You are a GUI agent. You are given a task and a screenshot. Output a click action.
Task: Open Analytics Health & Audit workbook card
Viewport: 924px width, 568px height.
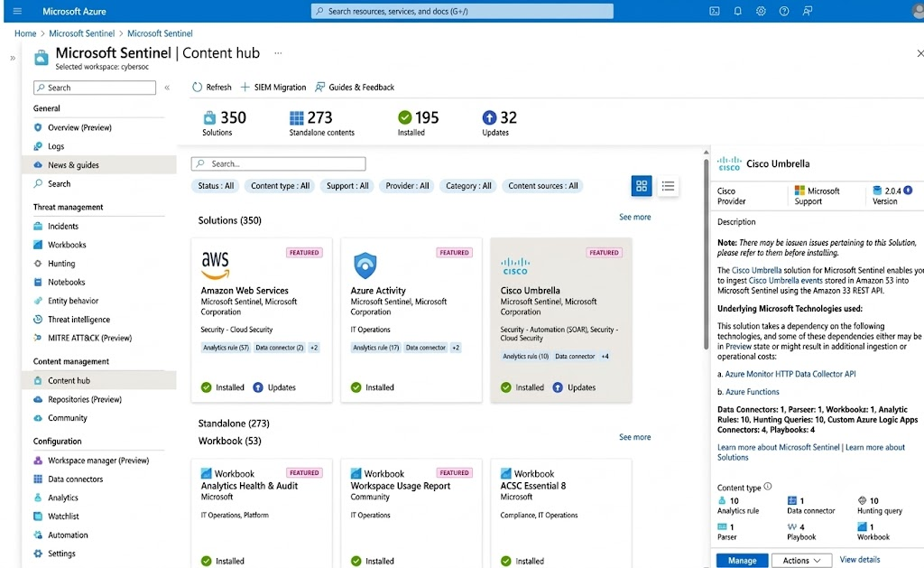point(262,515)
